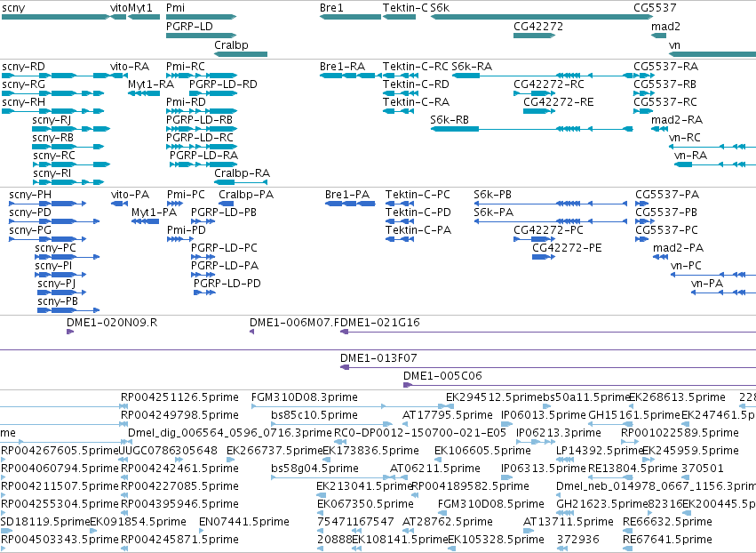Select the Cralbp gene label

(x=232, y=45)
